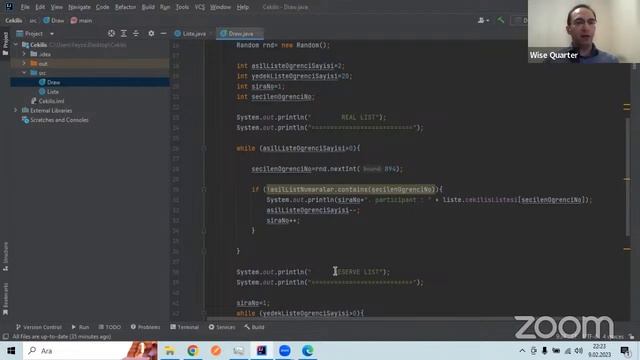Open the Run menu
The image size is (640, 360).
[165, 7]
